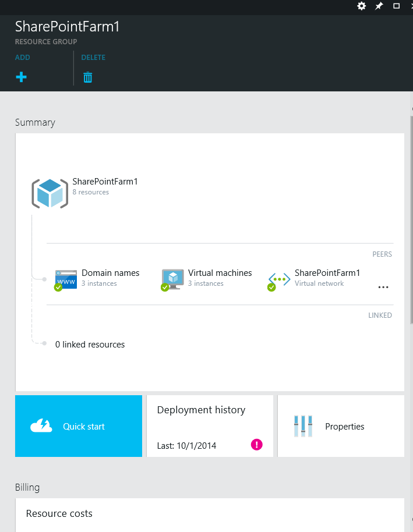Image resolution: width=413 pixels, height=532 pixels.
Task: Click the vertical scrollbar thumb
Action: click(x=412, y=220)
